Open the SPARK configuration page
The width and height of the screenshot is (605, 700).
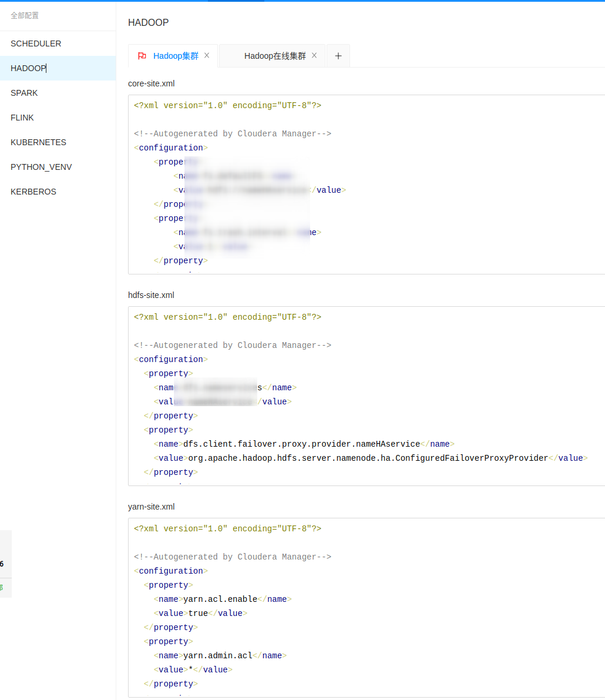24,93
